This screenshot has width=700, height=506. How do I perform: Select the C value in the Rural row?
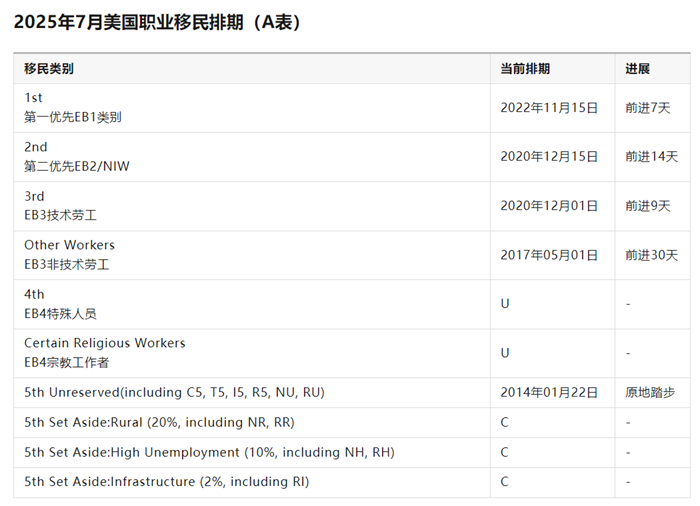coord(504,422)
